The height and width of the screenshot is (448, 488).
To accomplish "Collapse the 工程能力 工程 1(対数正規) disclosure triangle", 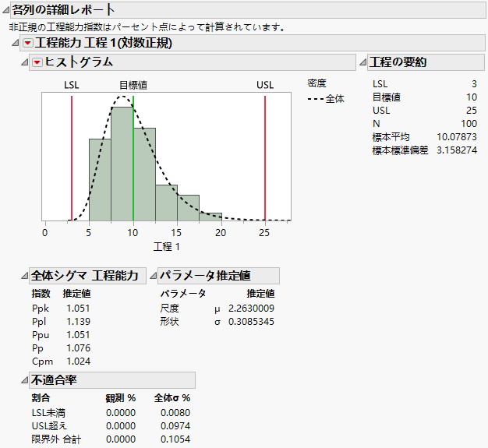I will click(16, 43).
